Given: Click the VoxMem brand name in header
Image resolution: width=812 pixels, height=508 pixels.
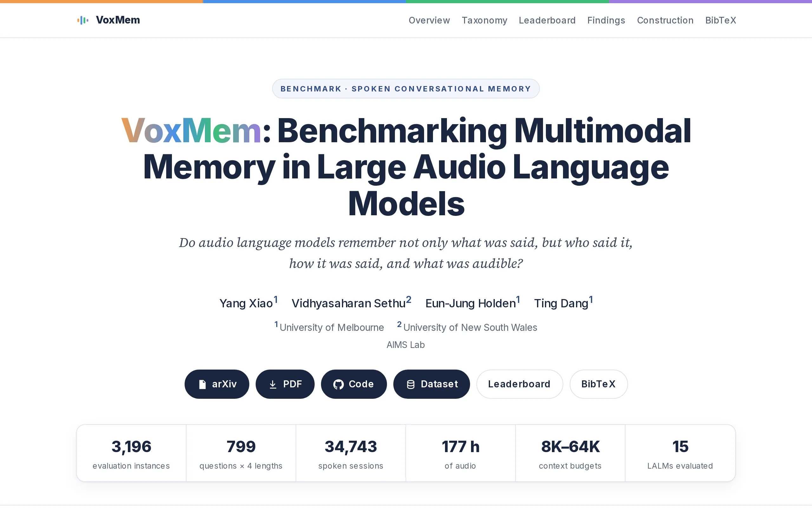Looking at the screenshot, I should (118, 20).
